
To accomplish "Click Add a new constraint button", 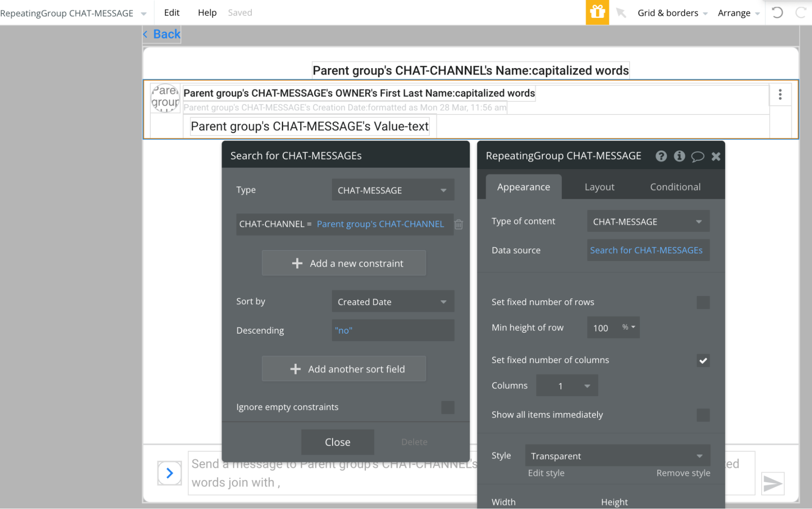I will click(x=344, y=263).
